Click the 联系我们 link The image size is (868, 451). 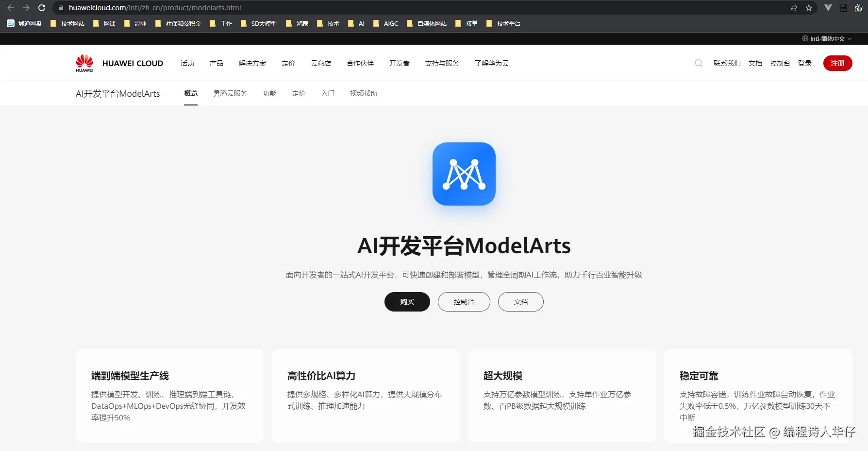[x=727, y=63]
